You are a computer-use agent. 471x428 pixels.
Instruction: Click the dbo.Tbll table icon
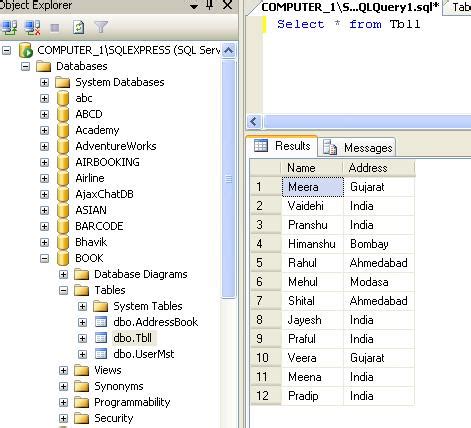click(101, 338)
